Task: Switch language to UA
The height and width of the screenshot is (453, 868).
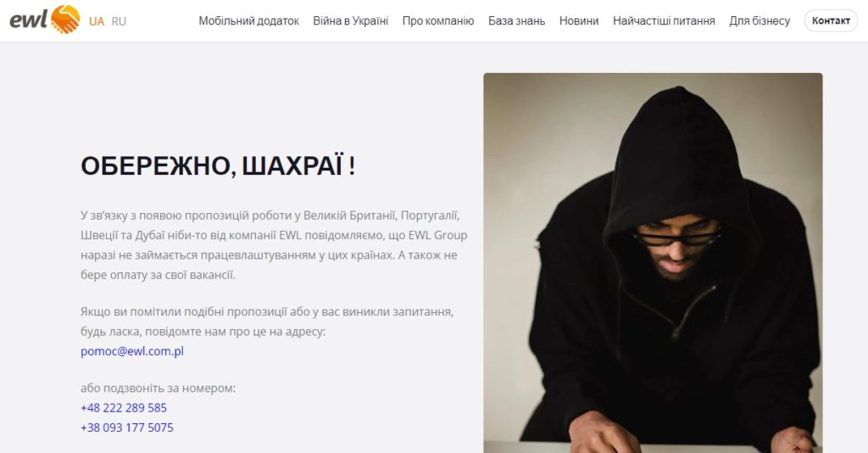Action: (x=97, y=21)
